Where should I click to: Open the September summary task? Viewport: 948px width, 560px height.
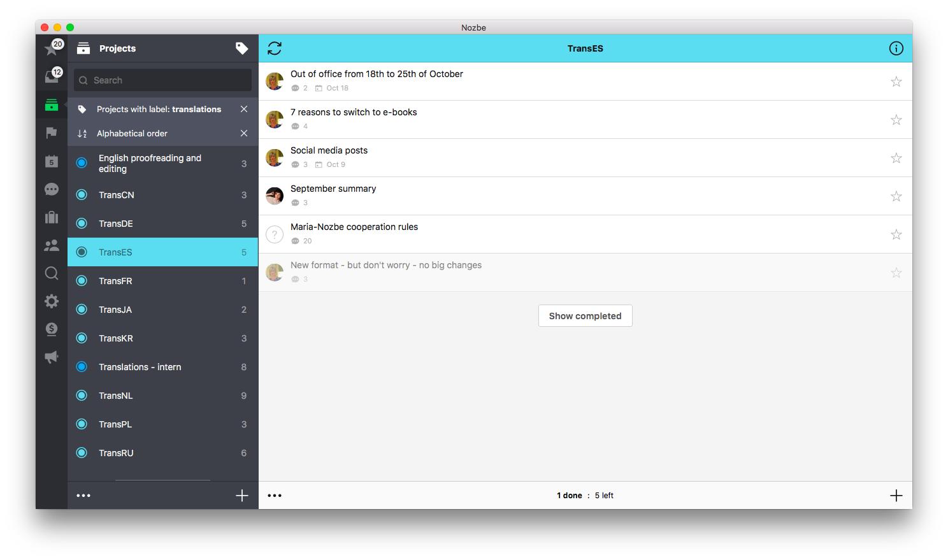pyautogui.click(x=585, y=196)
